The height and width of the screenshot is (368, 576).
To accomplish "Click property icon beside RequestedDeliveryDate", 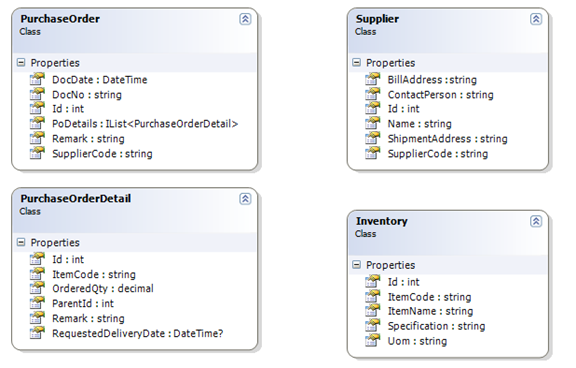I will click(37, 333).
